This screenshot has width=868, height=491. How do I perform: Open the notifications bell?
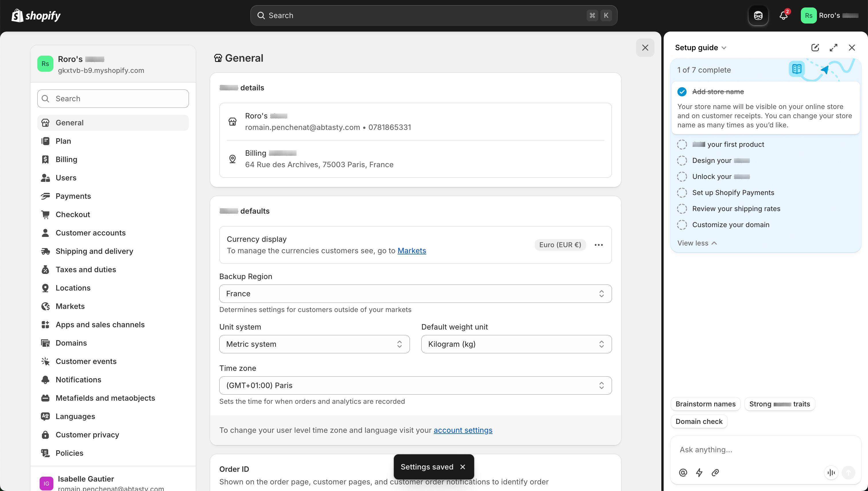(783, 15)
